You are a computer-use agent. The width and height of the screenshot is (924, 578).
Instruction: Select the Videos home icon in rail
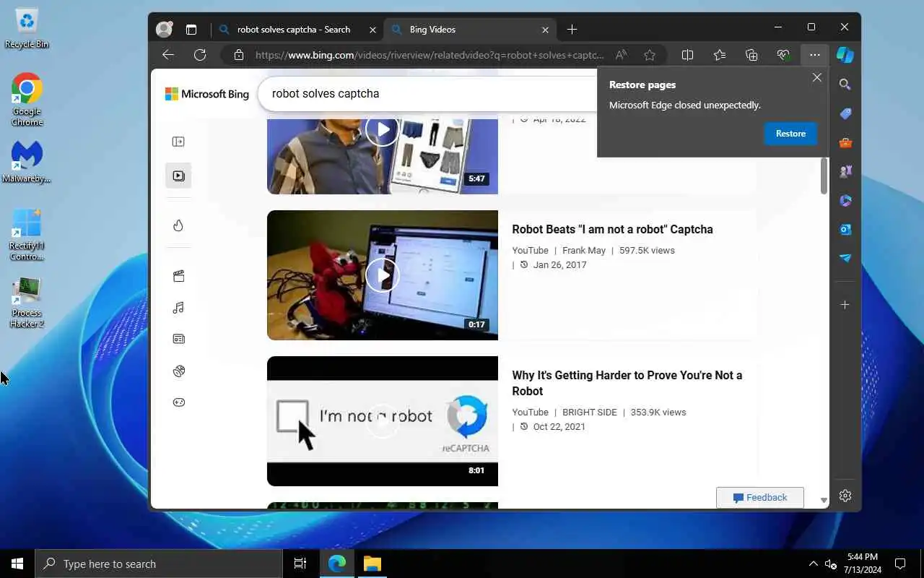tap(178, 176)
